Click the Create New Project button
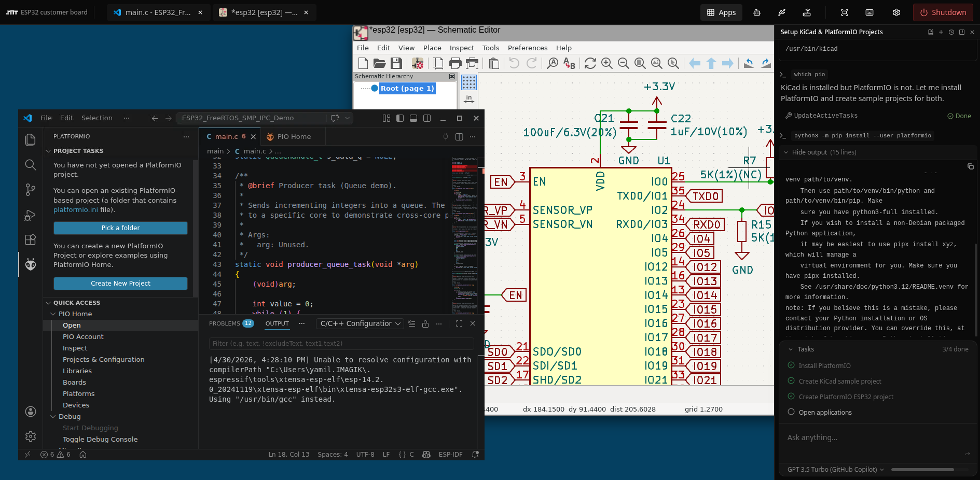This screenshot has height=480, width=980. click(x=120, y=284)
